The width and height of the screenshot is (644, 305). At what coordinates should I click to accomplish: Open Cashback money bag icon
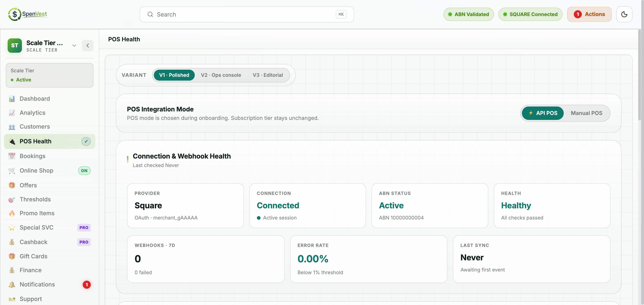point(12,242)
